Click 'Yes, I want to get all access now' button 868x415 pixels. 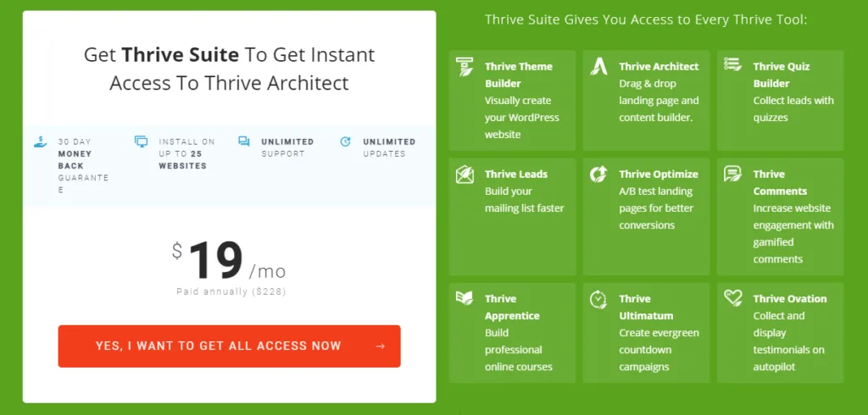(229, 346)
